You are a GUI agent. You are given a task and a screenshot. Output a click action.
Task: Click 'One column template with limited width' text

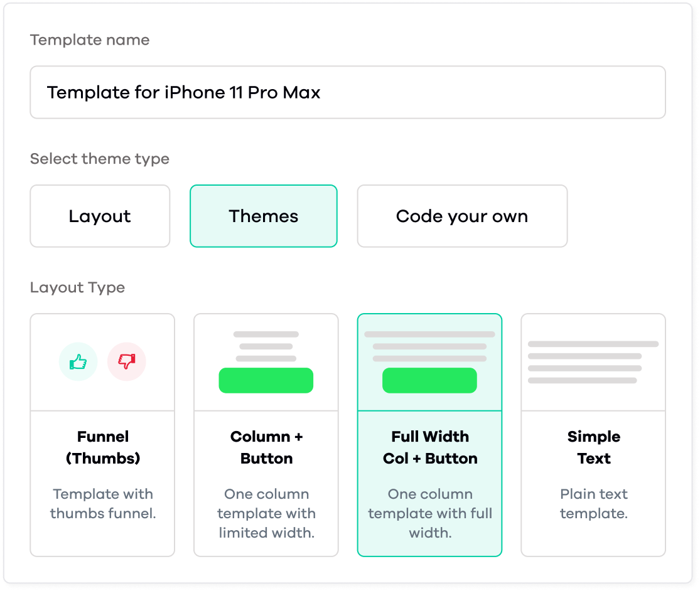click(267, 513)
